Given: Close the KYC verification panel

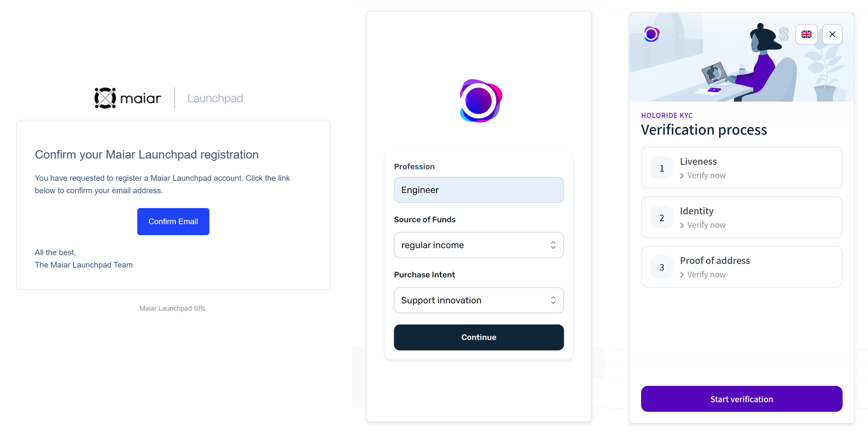Looking at the screenshot, I should click(x=832, y=34).
